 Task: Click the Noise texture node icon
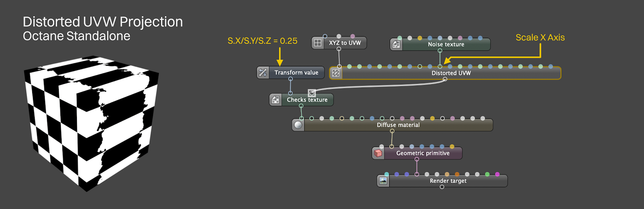click(396, 44)
